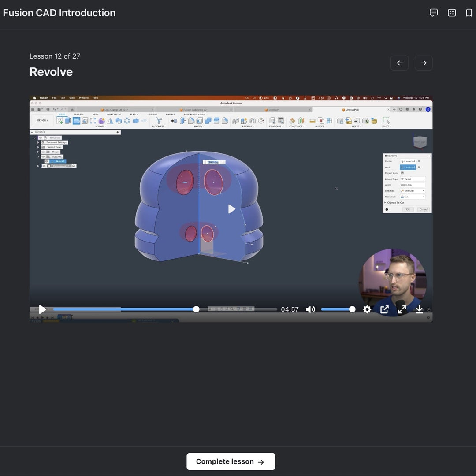Viewport: 476px width, 476px height.
Task: Click the Complete lesson button
Action: pos(231,461)
